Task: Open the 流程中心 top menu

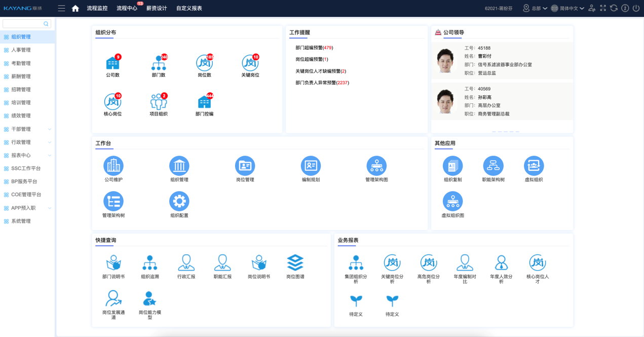Action: point(127,8)
